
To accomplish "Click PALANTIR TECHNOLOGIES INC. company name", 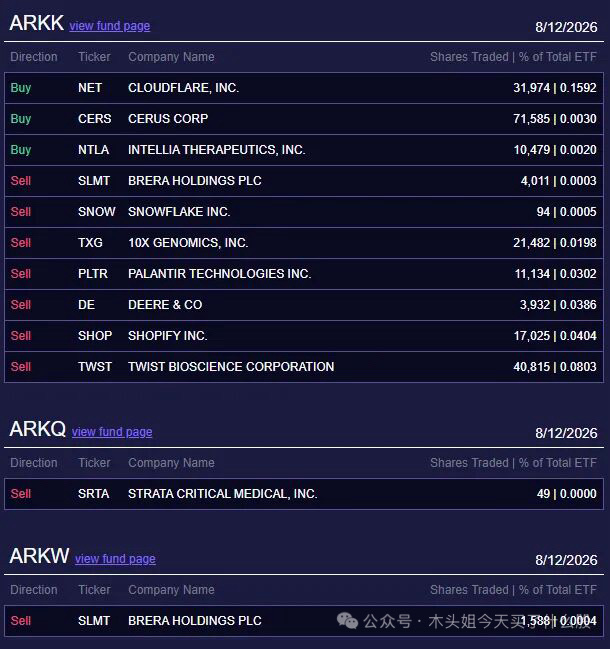I will [219, 274].
